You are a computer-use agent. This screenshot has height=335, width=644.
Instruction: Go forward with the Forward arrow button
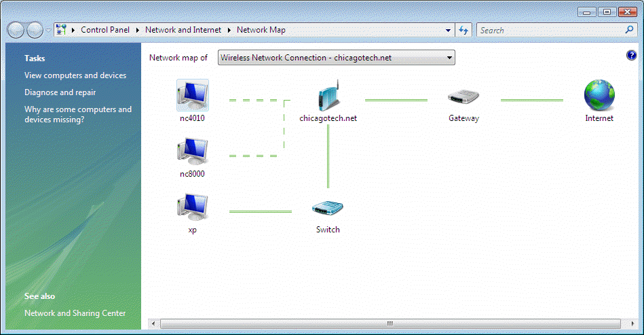(x=35, y=30)
